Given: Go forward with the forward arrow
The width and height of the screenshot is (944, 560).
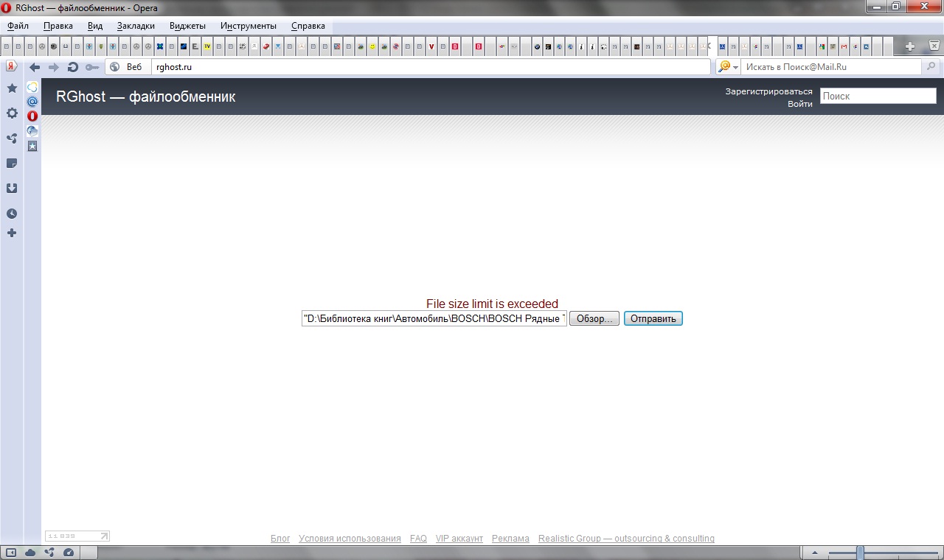Looking at the screenshot, I should pyautogui.click(x=53, y=67).
